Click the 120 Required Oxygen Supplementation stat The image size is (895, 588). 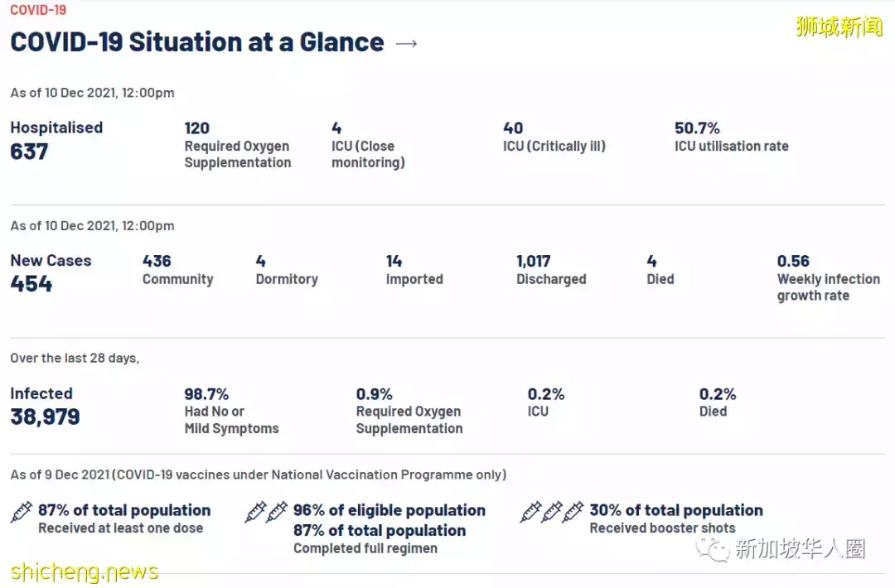point(197,128)
